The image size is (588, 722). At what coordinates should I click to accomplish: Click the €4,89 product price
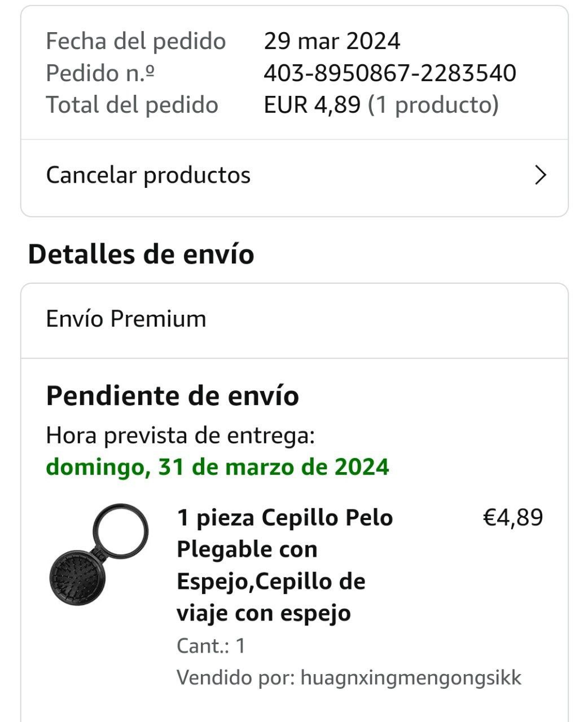pos(512,517)
